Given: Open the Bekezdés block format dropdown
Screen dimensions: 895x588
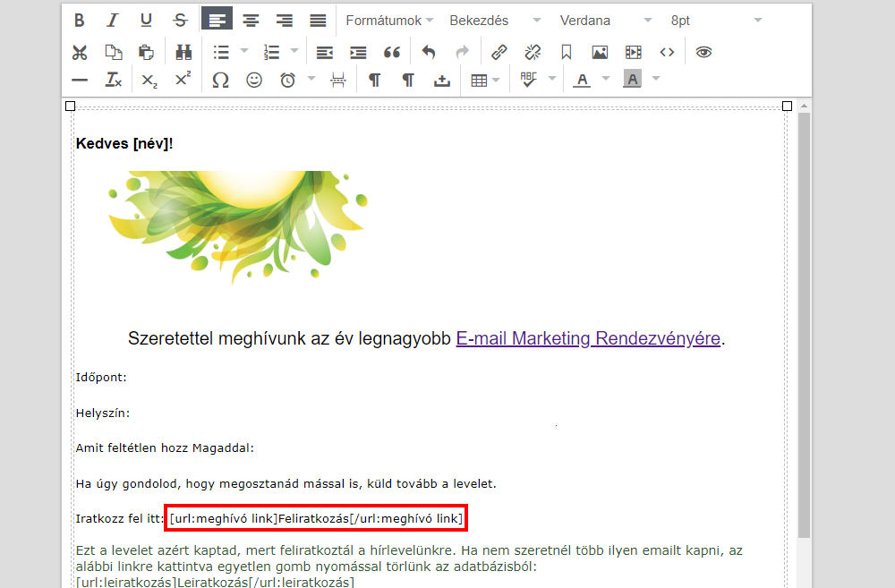Looking at the screenshot, I should pos(495,21).
